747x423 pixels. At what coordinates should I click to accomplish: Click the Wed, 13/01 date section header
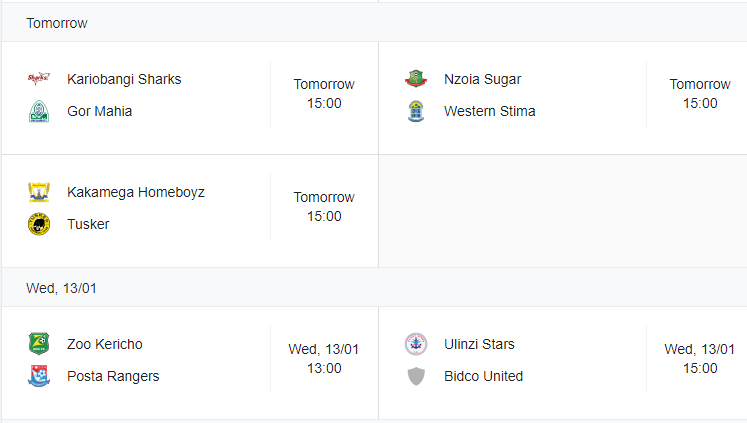(374, 288)
